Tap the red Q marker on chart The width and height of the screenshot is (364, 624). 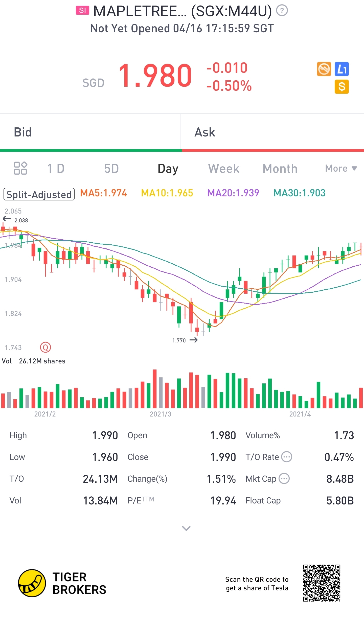45,347
